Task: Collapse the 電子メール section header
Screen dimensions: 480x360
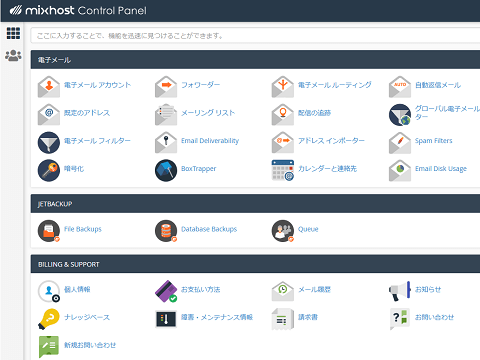Action: (x=255, y=60)
